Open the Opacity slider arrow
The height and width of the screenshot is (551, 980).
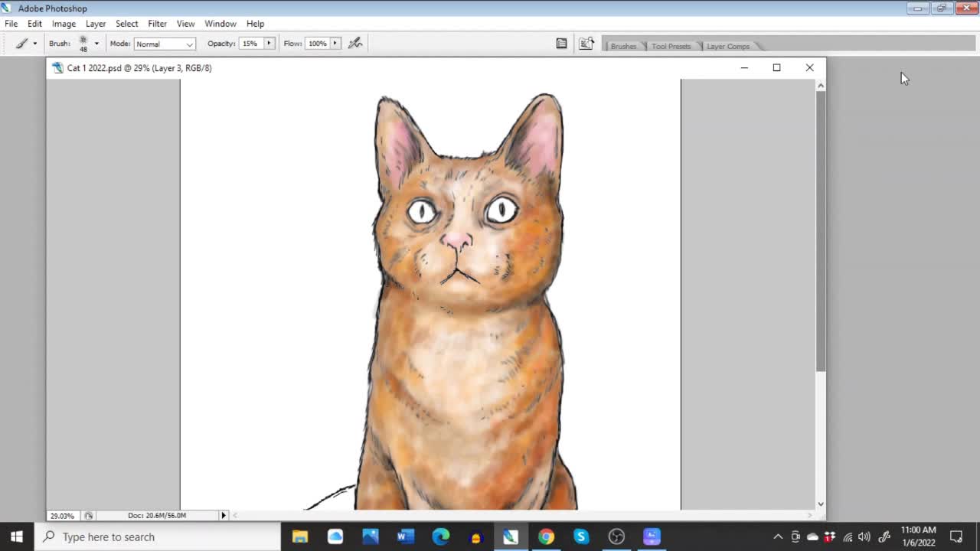pyautogui.click(x=269, y=44)
